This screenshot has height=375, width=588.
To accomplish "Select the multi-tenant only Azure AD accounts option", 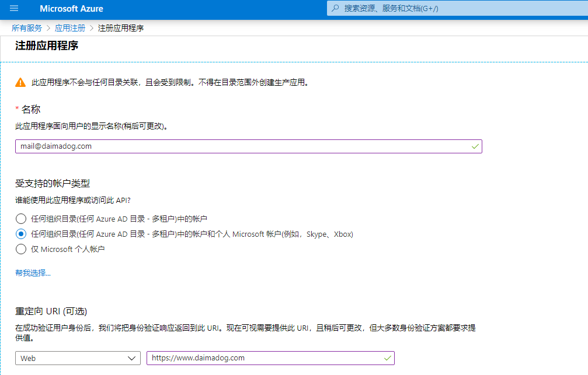I will tap(21, 219).
